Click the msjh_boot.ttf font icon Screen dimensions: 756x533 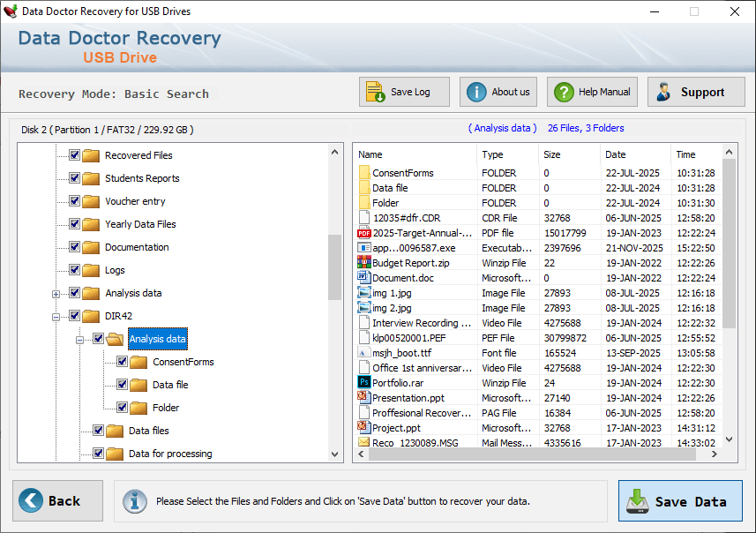[x=364, y=353]
